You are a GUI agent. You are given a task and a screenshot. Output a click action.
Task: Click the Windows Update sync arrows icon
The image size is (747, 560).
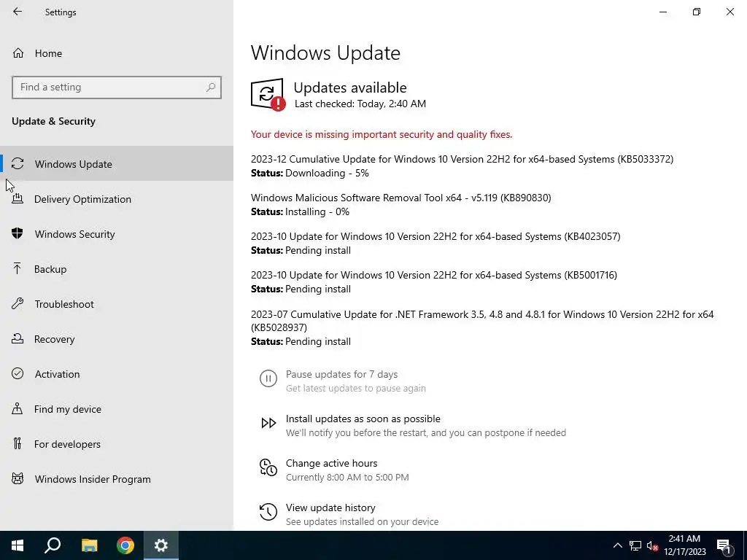pyautogui.click(x=18, y=163)
